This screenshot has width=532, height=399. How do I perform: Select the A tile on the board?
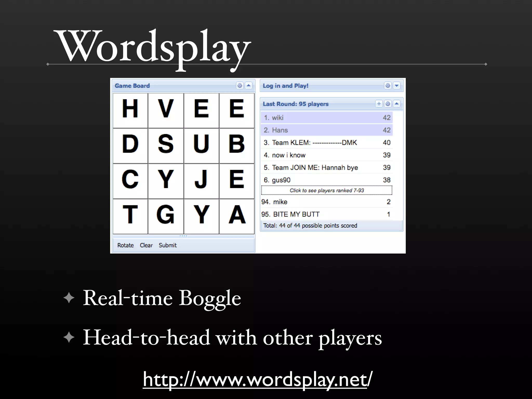(x=237, y=216)
